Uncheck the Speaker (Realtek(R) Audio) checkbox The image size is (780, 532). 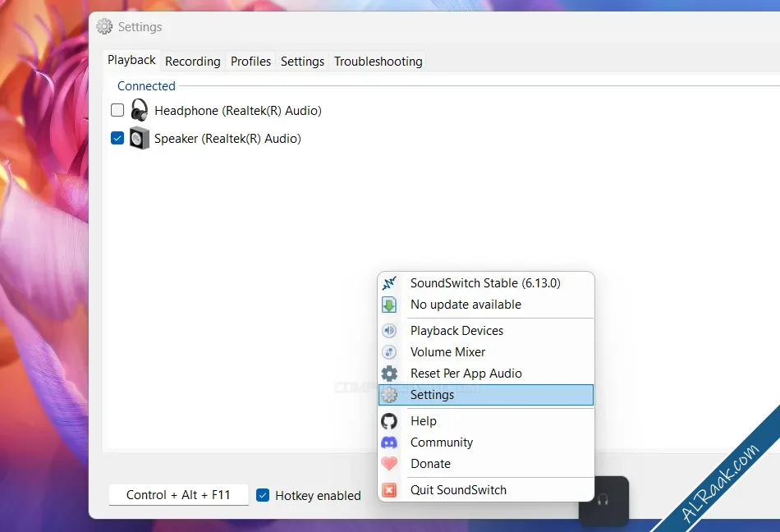tap(117, 138)
